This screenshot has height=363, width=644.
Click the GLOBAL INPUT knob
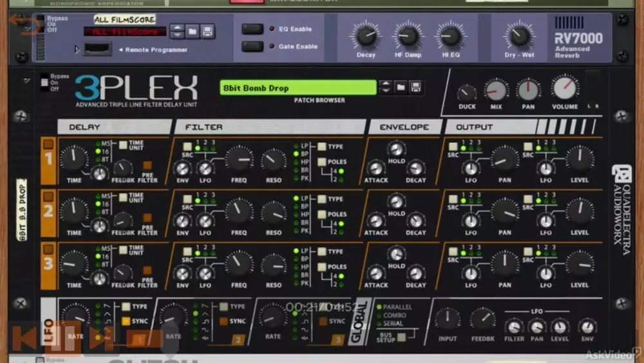click(448, 320)
